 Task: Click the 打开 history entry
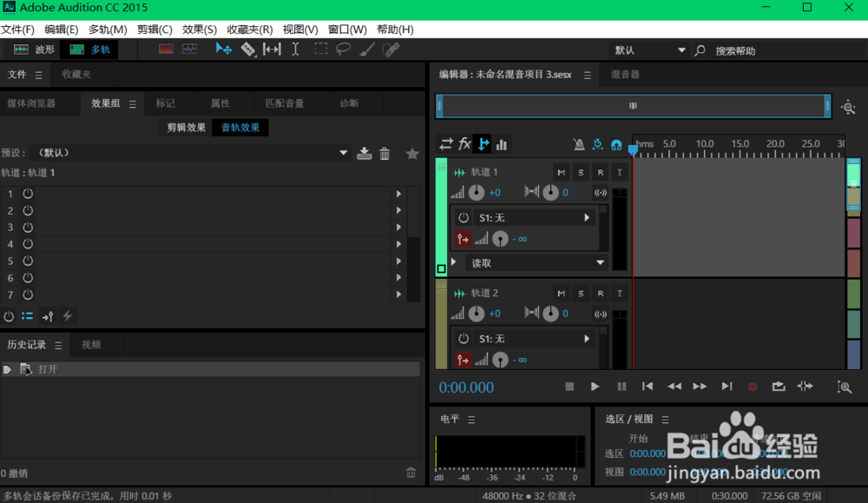210,369
